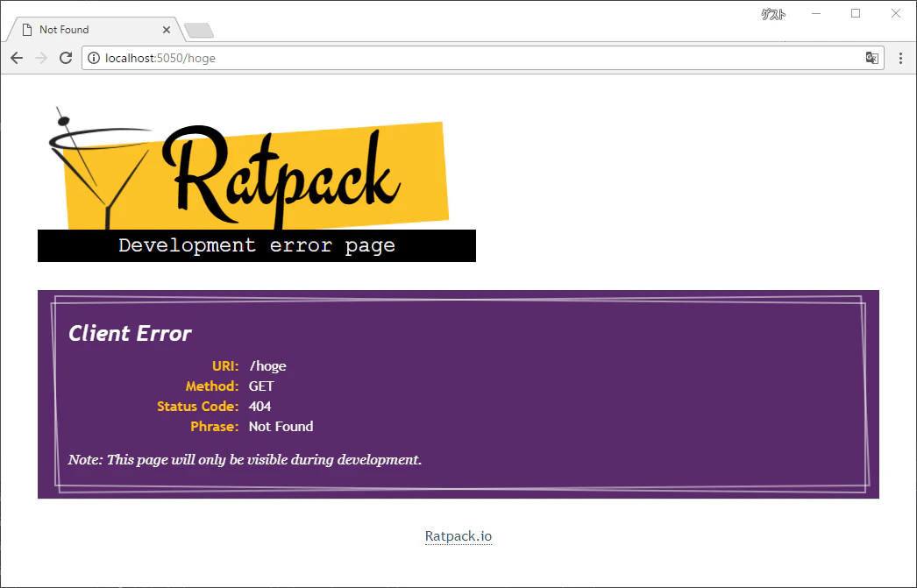Viewport: 917px width, 588px height.
Task: Open the Chrome three-dot menu
Action: [900, 58]
